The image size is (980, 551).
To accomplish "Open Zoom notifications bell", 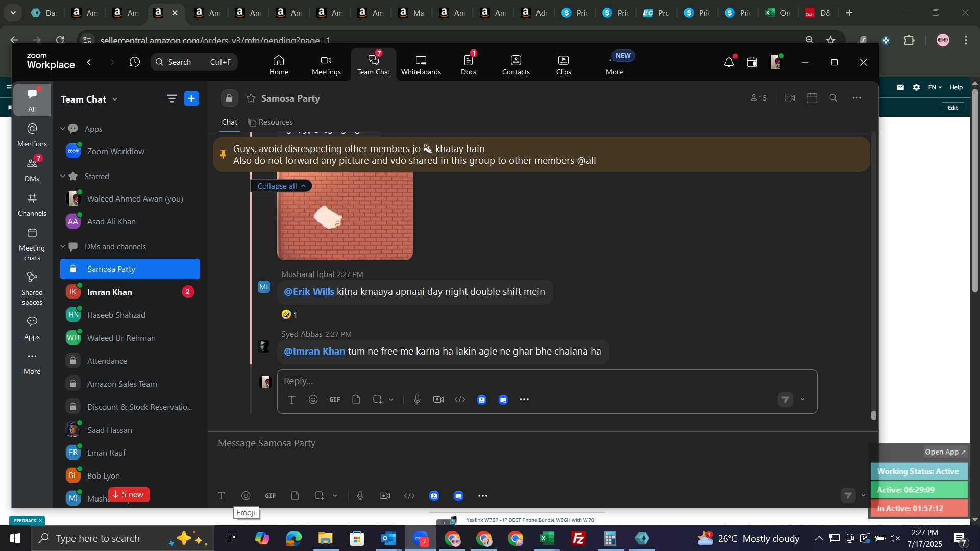I will tap(729, 62).
